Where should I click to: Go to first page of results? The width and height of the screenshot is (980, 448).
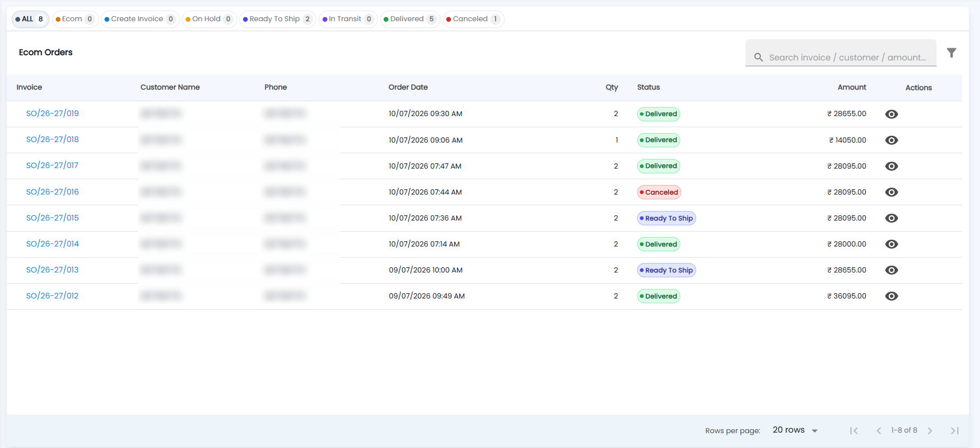(x=854, y=431)
